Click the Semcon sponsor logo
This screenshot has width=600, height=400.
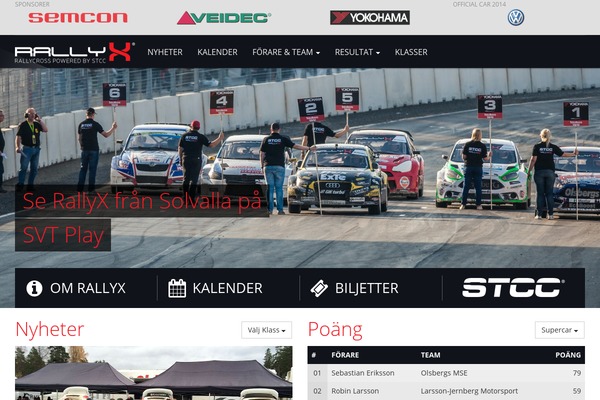(x=78, y=18)
